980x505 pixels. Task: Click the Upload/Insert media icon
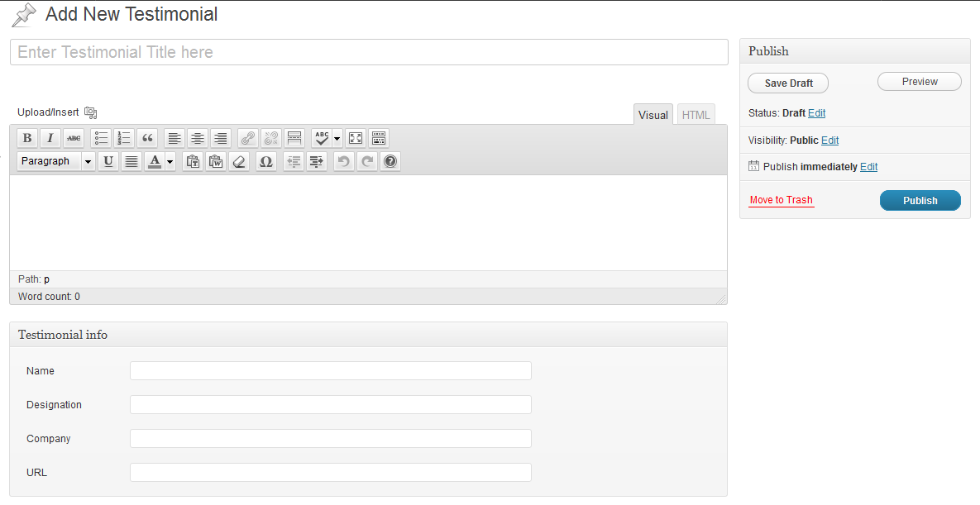91,112
